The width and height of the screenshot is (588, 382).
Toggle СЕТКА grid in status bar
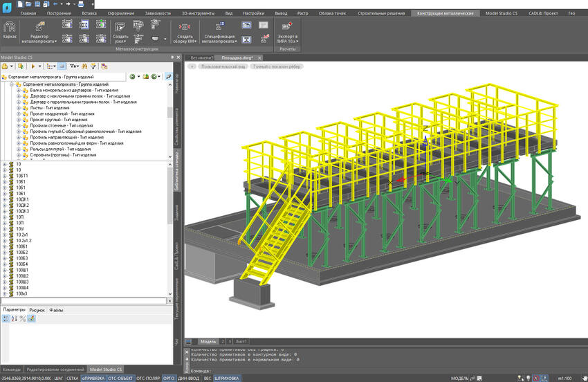click(72, 378)
